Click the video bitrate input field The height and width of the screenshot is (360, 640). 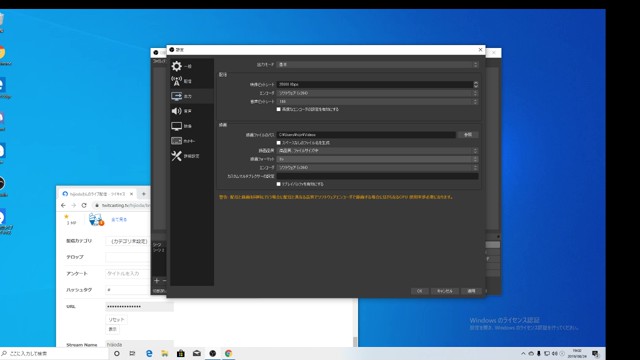[375, 84]
